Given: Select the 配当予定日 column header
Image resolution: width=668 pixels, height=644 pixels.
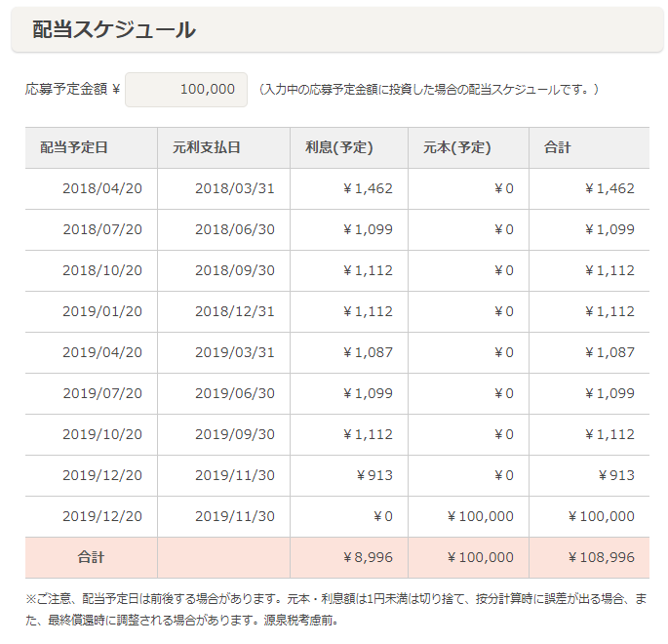Looking at the screenshot, I should (74, 147).
